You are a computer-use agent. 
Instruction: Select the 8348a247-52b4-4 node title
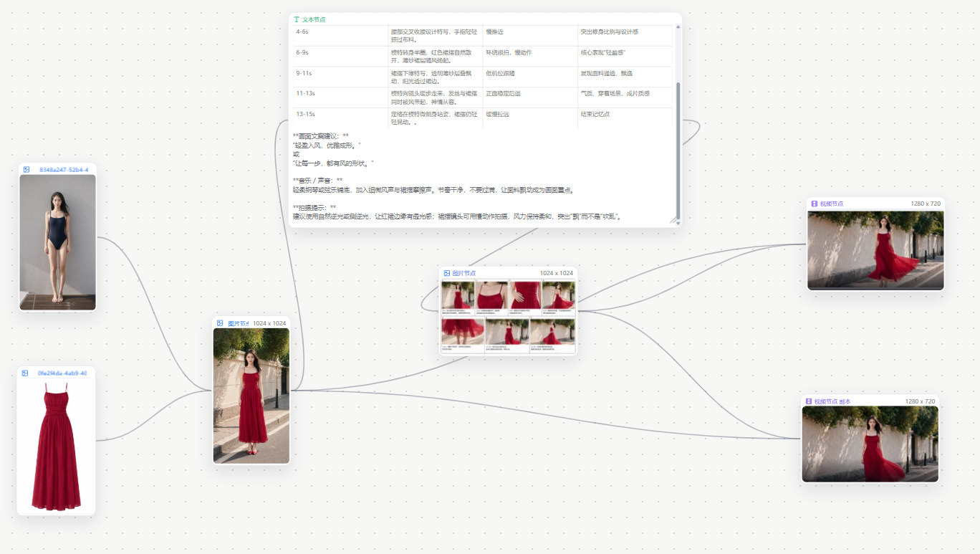[64, 170]
